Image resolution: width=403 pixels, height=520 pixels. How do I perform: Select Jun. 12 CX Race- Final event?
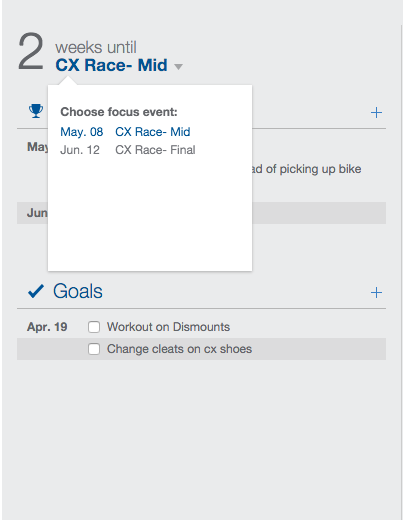(128, 150)
